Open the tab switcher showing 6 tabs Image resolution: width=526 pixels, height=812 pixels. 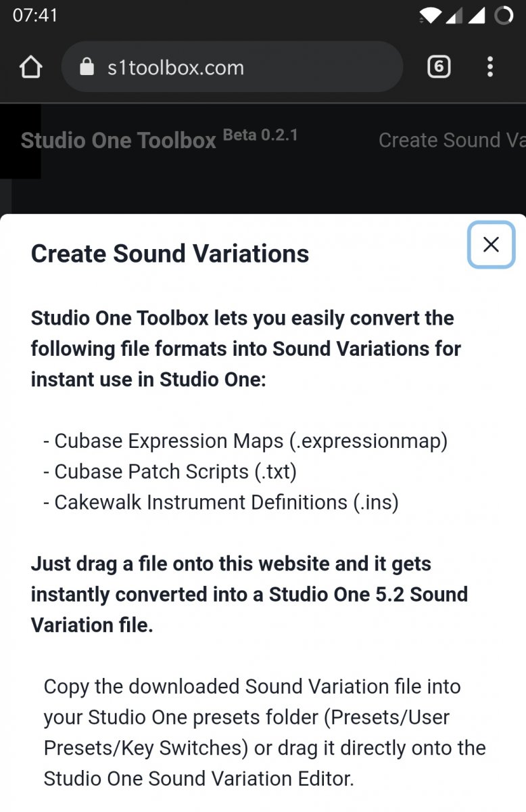coord(439,67)
